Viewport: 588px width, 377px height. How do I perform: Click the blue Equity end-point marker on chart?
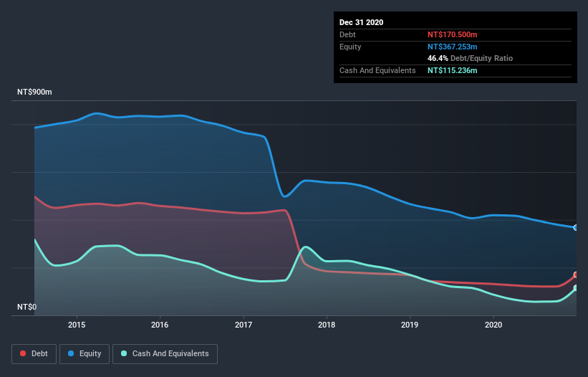pyautogui.click(x=576, y=228)
